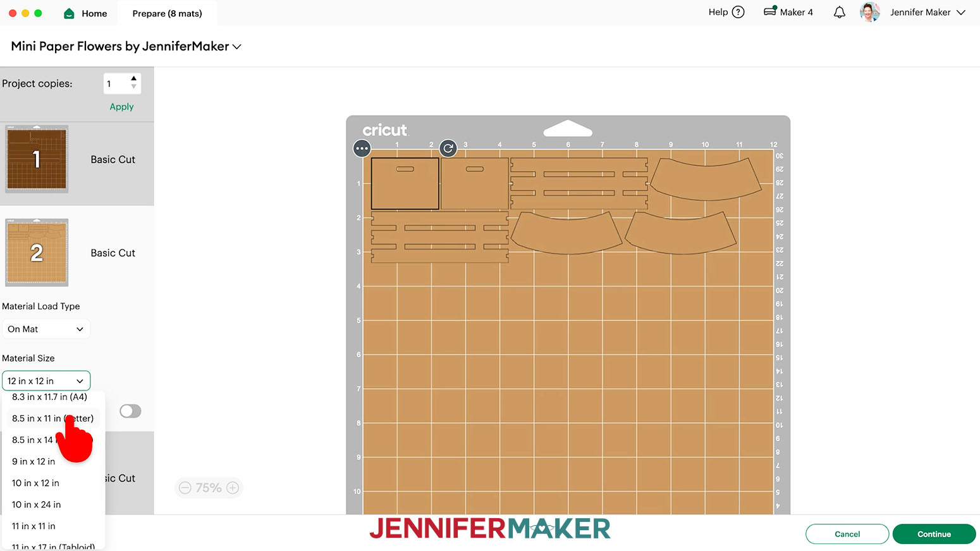Open the Home tab
This screenshot has height=551, width=980.
coord(85,13)
